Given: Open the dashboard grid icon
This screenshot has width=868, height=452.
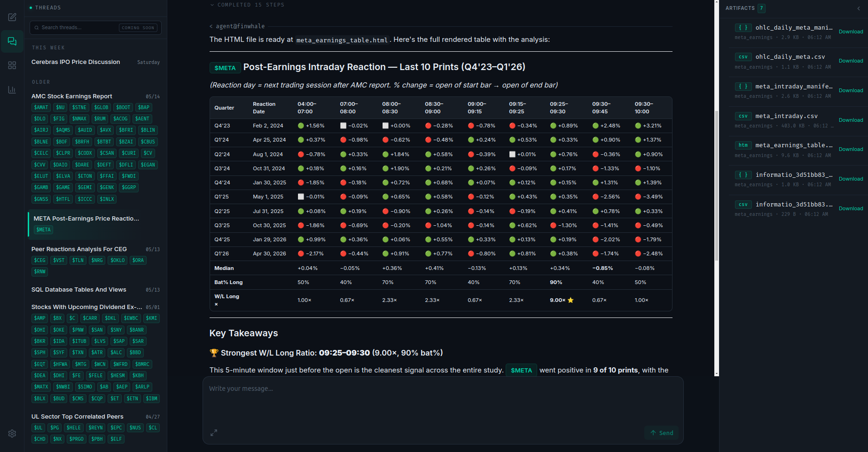Looking at the screenshot, I should [x=12, y=65].
